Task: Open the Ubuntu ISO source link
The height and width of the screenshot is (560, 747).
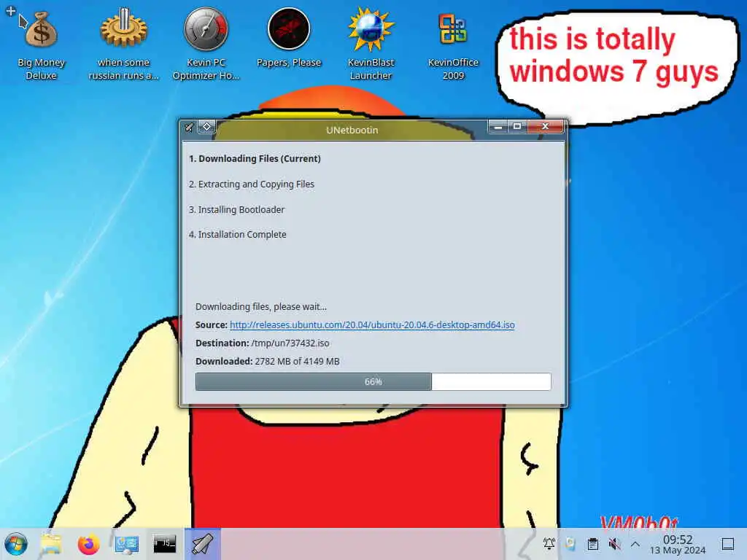Action: [372, 324]
